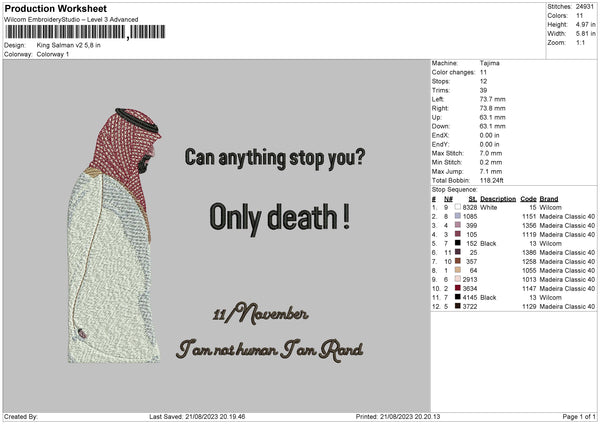Choose the swatch beside code 1119
Image resolution: width=600 pixels, height=424 pixels.
[458, 234]
